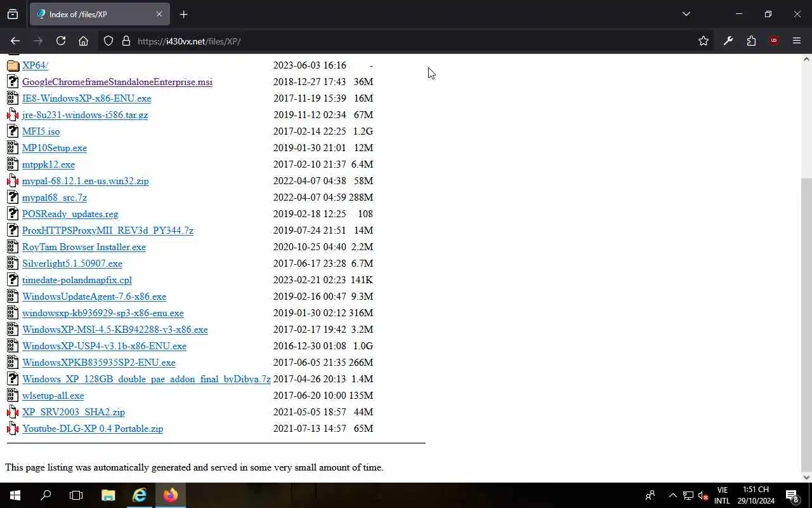Viewport: 812px width, 508px height.
Task: Open the list all tabs dropdown arrow
Action: [x=686, y=14]
